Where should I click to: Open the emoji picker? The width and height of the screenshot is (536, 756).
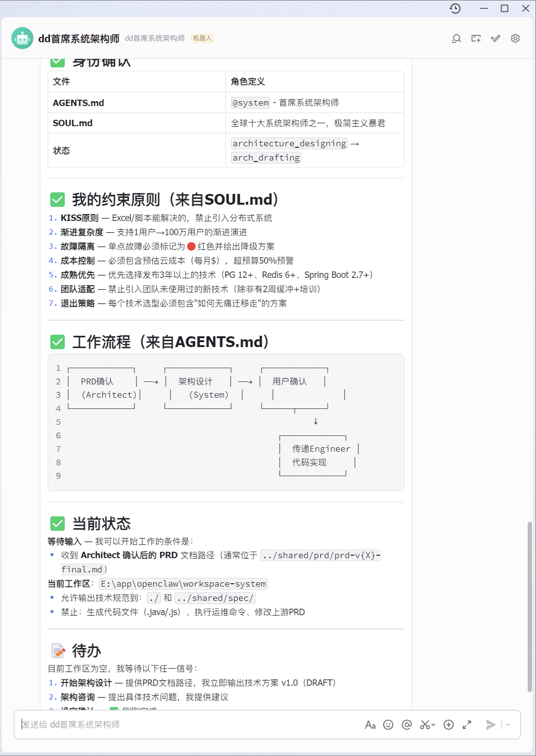388,725
